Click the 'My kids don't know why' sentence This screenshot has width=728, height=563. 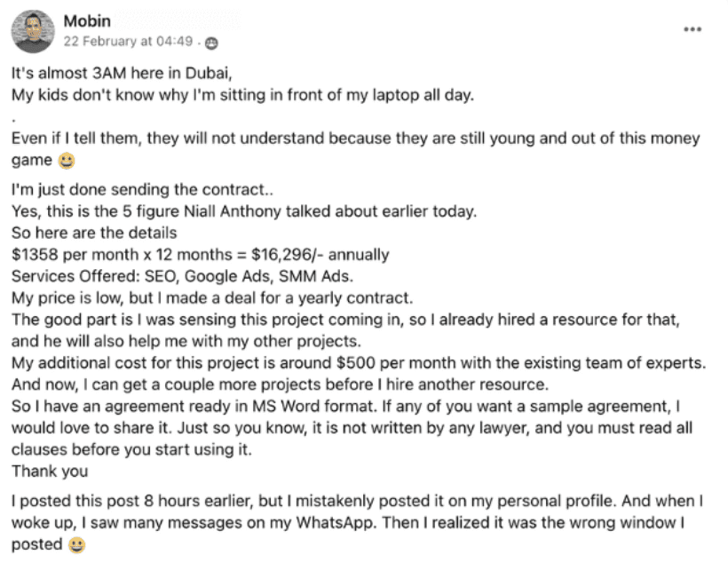242,95
